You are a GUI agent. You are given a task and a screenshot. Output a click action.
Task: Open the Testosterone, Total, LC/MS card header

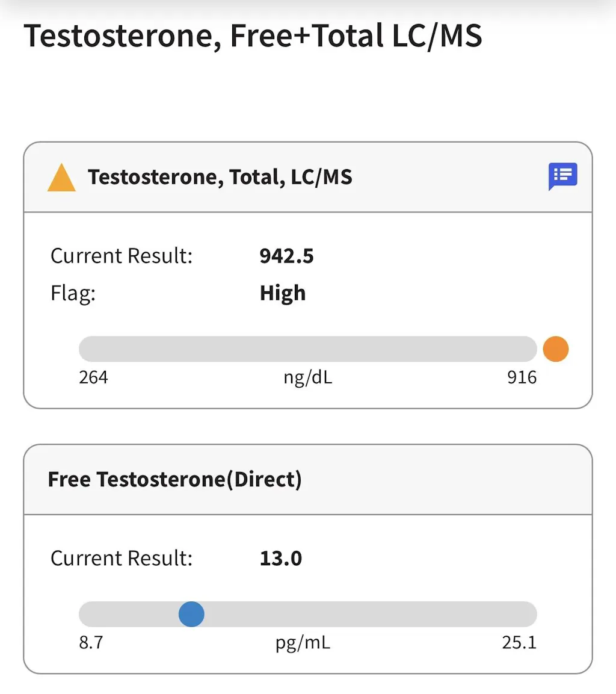pyautogui.click(x=220, y=177)
